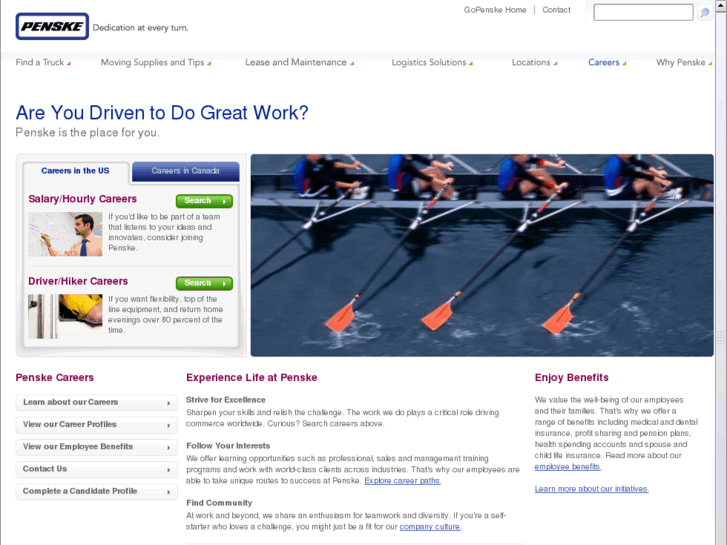Click arrow beside Logistics Solutions
The width and height of the screenshot is (727, 545).
[471, 64]
